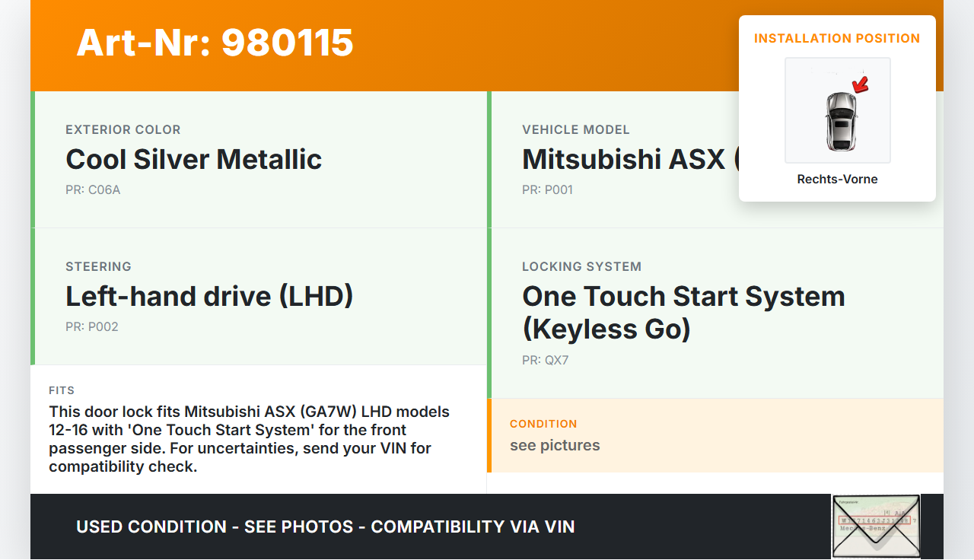974x560 pixels.
Task: Click the orange CONDITION label
Action: tap(543, 424)
